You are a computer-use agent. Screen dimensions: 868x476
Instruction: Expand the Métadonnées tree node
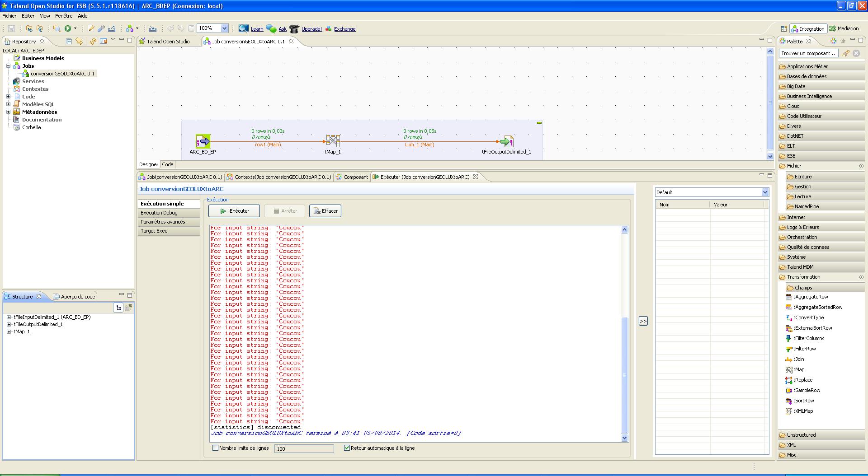(8, 112)
